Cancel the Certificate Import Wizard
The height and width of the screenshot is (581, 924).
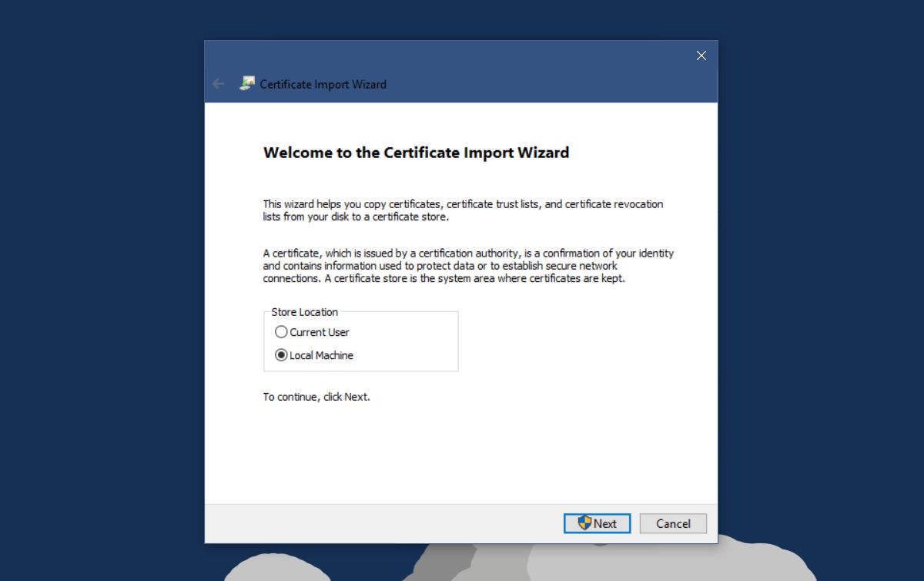click(x=673, y=523)
